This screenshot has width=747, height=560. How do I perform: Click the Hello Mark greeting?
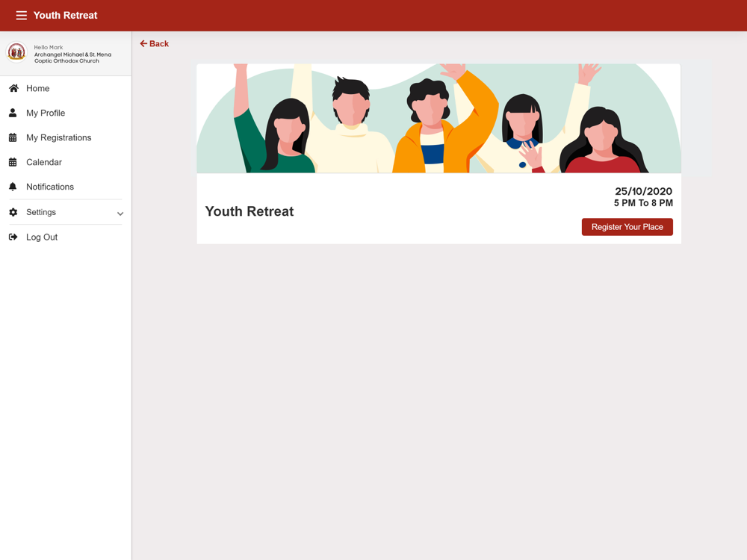click(48, 47)
